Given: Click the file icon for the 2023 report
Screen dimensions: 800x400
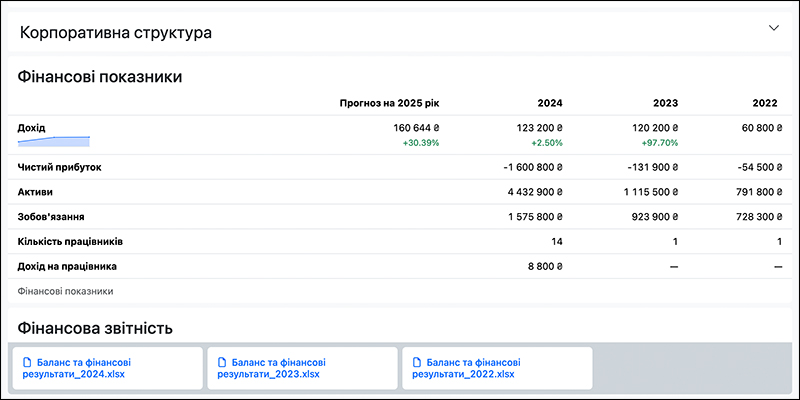Looking at the screenshot, I should (223, 362).
